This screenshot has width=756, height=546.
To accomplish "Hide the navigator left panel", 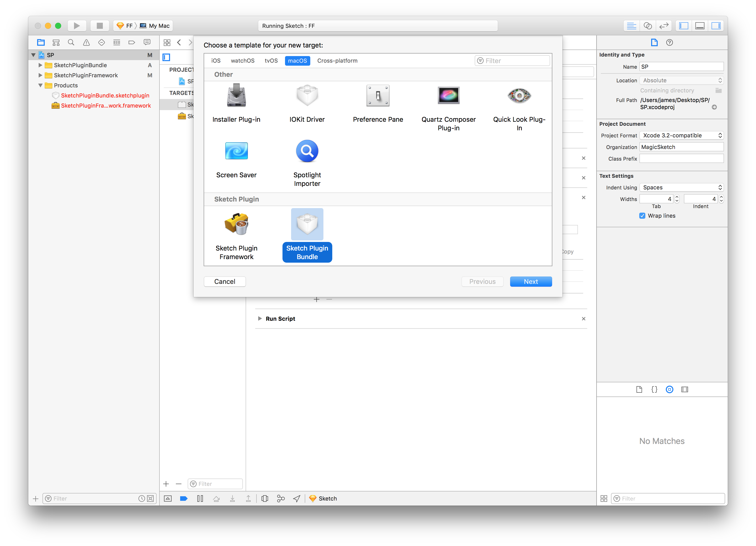I will pos(684,26).
